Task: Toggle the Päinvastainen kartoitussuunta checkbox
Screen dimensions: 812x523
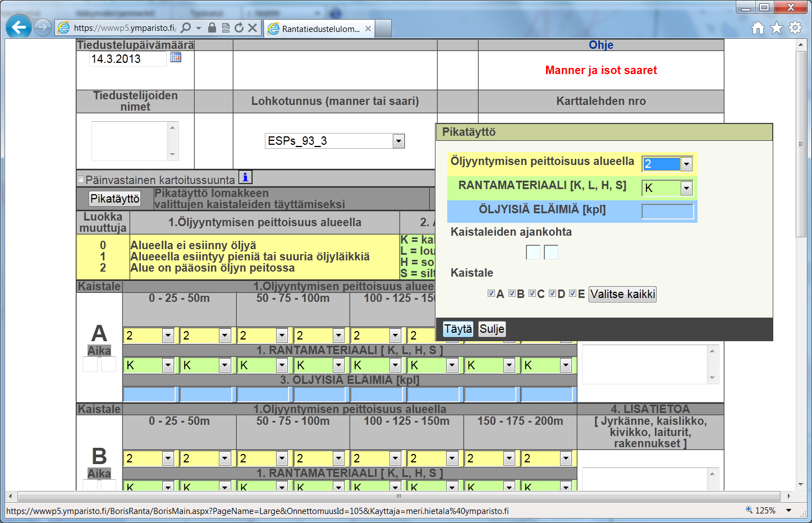Action: [x=81, y=180]
